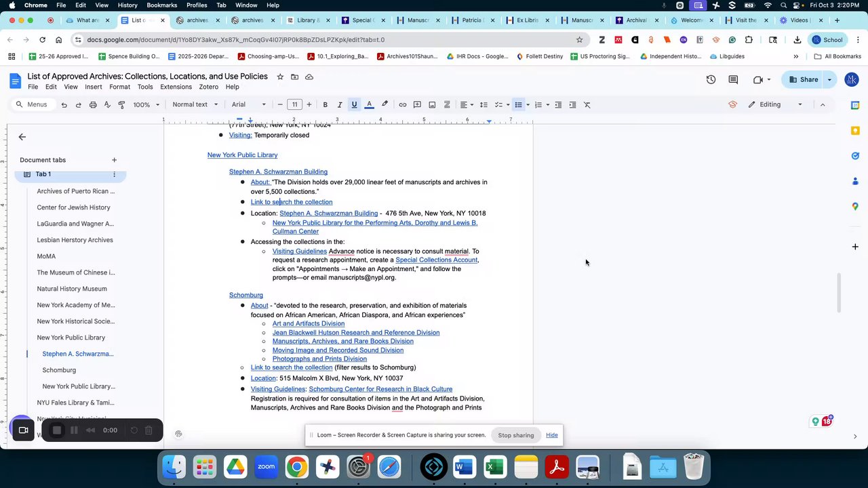Clear formatting with the toolbar icon
The image size is (868, 488).
coord(587,105)
